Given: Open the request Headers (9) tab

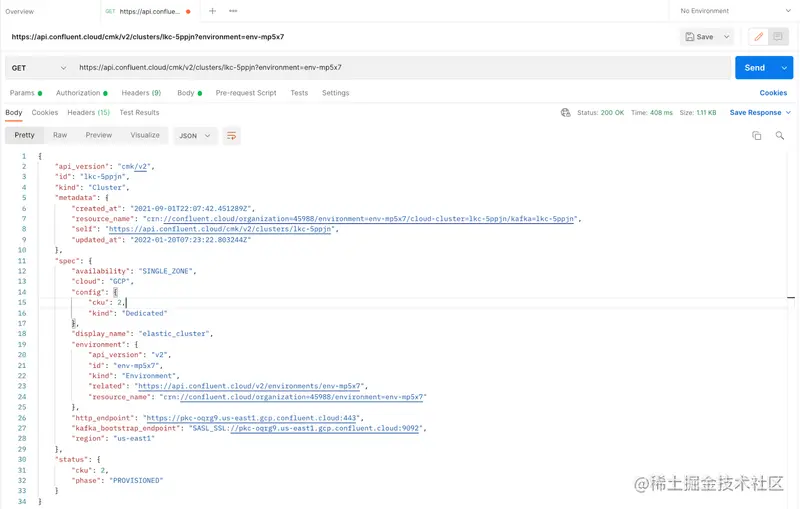Looking at the screenshot, I should coord(141,93).
